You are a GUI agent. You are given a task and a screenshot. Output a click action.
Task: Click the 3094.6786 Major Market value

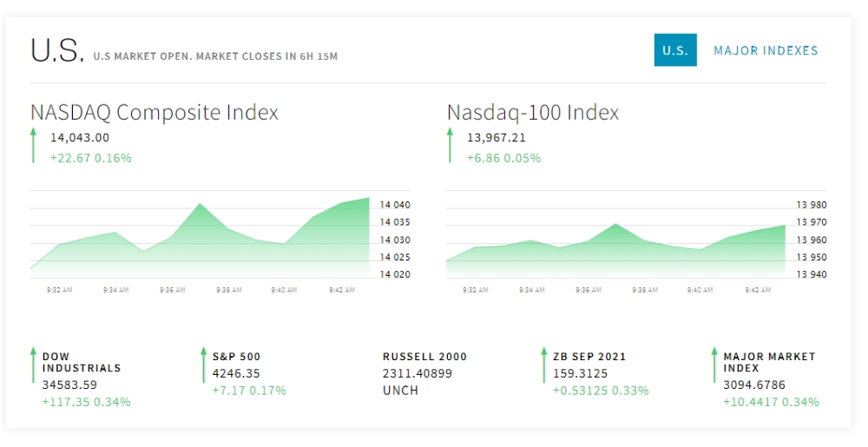pos(754,385)
